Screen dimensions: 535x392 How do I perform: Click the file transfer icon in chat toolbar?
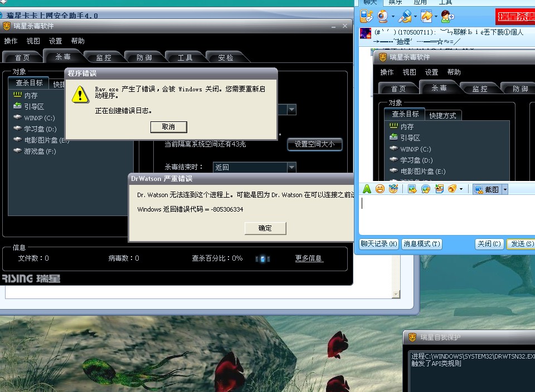405,16
